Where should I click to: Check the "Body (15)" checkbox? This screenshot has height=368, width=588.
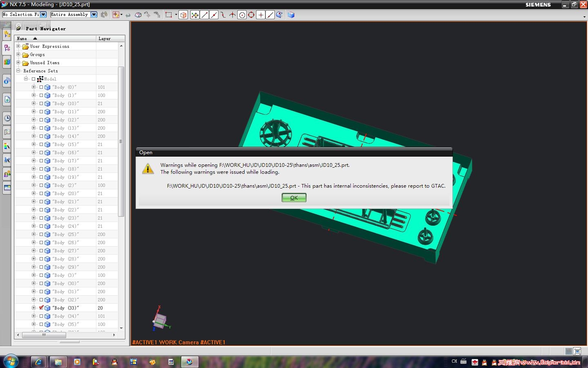coord(41,144)
